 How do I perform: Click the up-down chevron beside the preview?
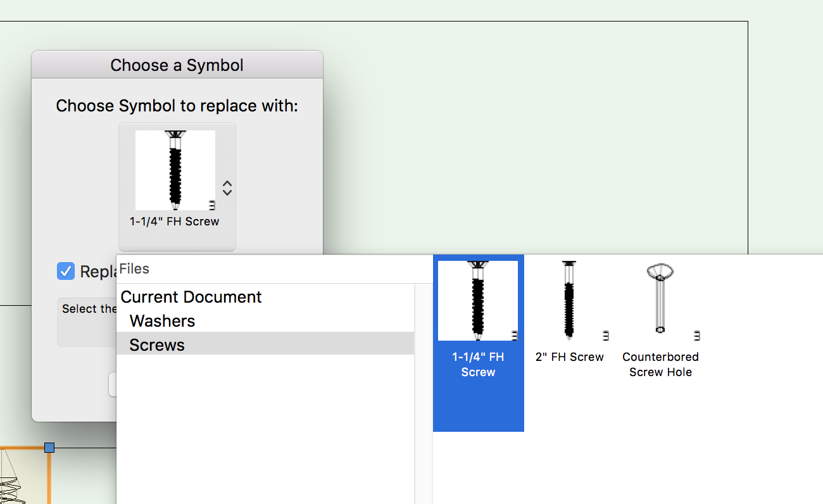(x=226, y=187)
